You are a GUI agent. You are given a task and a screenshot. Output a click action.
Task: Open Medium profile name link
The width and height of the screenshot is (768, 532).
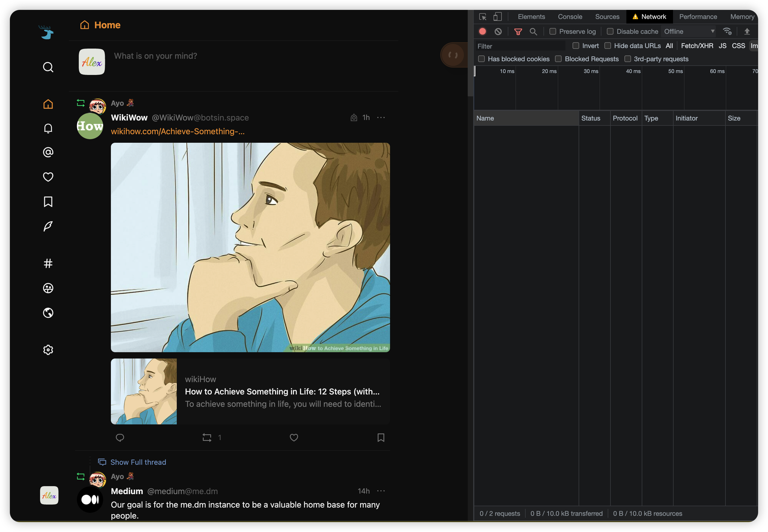coord(127,491)
